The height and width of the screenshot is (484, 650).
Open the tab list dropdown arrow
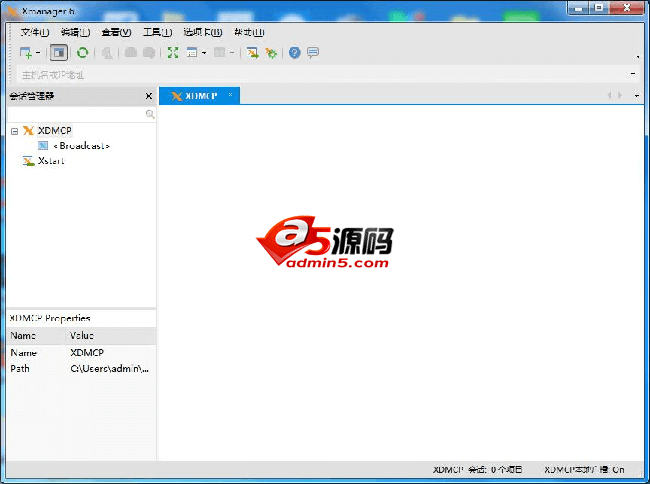point(637,96)
